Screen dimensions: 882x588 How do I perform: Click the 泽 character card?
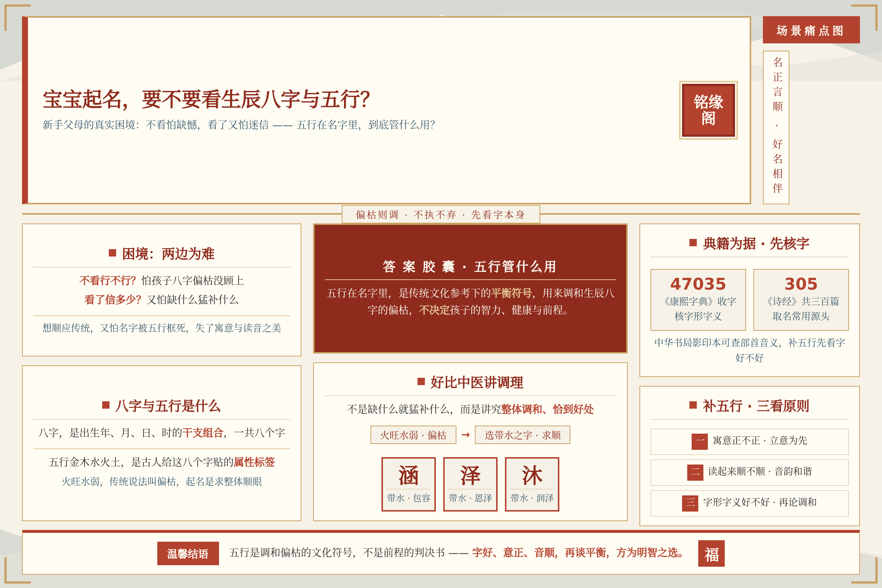coord(470,484)
